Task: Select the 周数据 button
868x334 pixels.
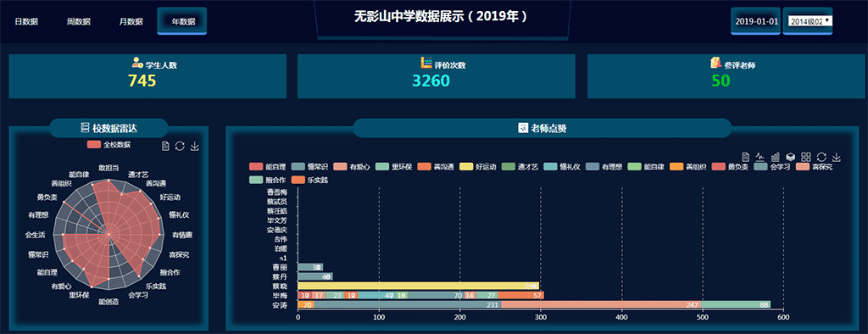Action: point(79,21)
